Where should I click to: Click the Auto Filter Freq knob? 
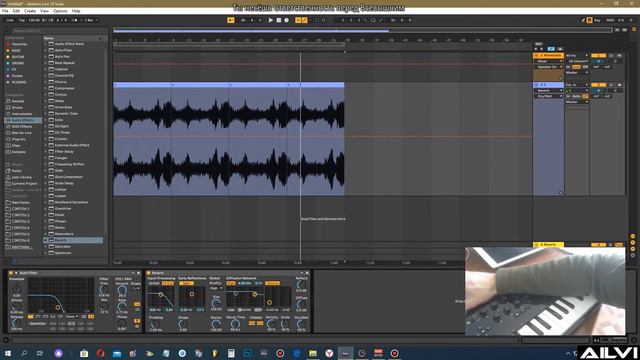[104, 289]
